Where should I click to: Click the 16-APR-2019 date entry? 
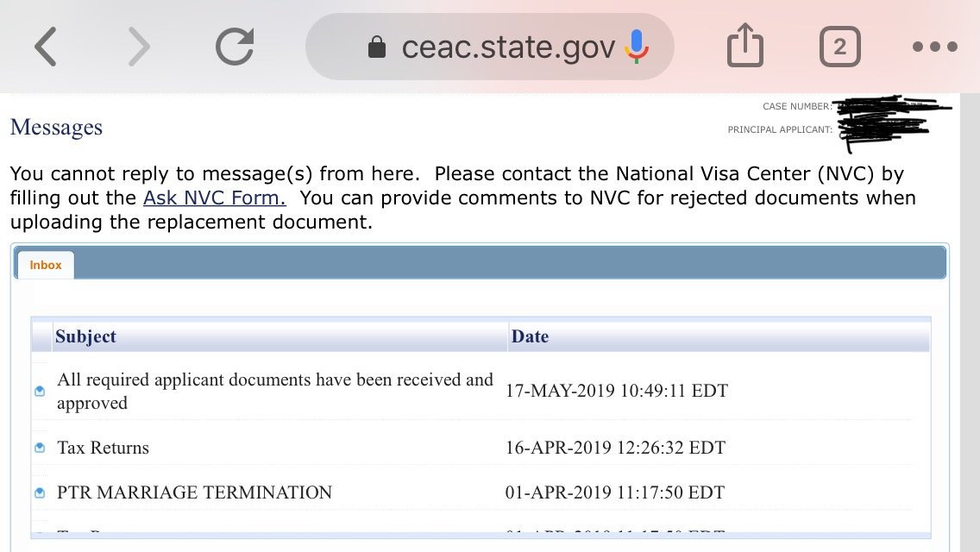point(616,448)
